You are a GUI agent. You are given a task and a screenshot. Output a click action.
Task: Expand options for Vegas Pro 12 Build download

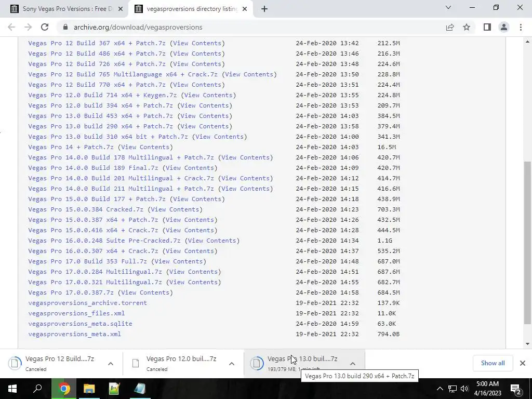(x=111, y=364)
